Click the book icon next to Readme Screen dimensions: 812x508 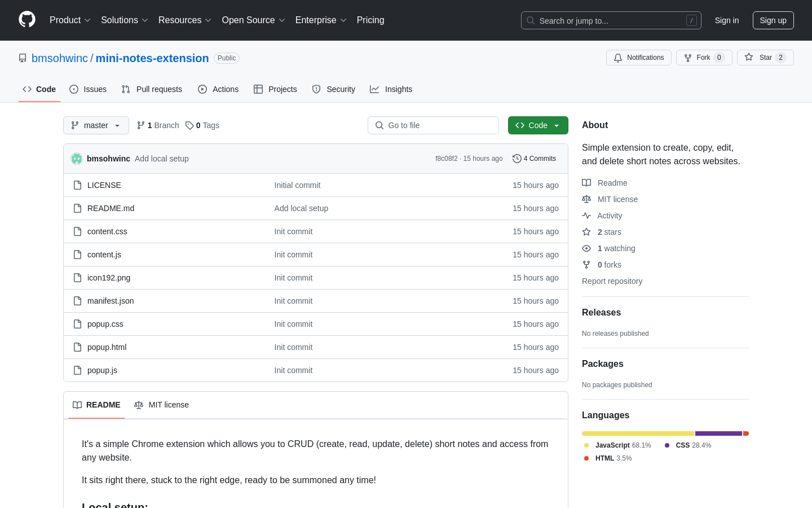(586, 183)
